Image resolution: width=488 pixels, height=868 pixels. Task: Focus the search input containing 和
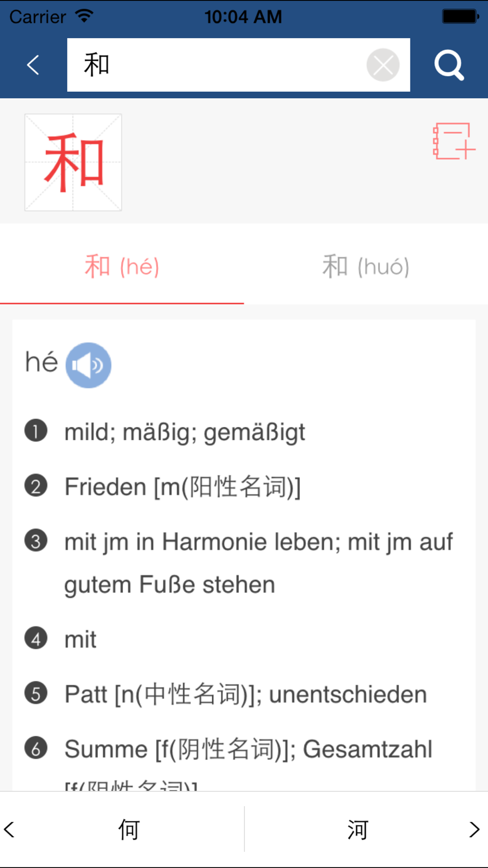tap(215, 65)
